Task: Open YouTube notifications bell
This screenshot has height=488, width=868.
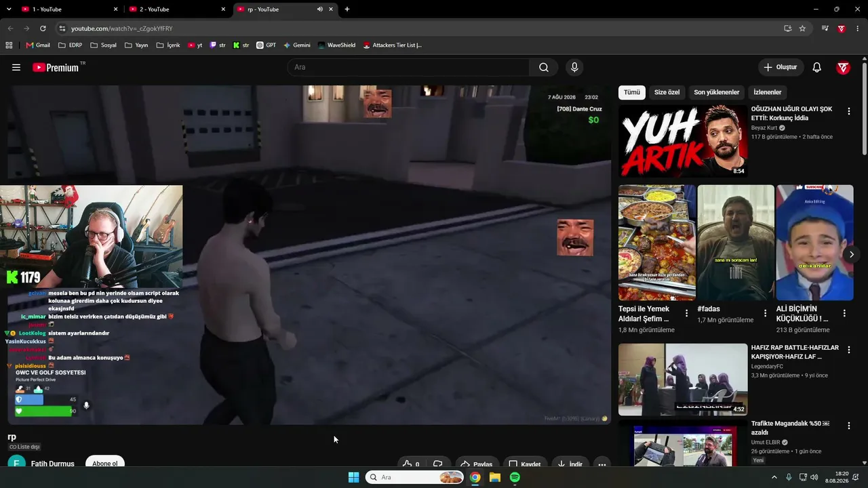Action: [x=817, y=67]
